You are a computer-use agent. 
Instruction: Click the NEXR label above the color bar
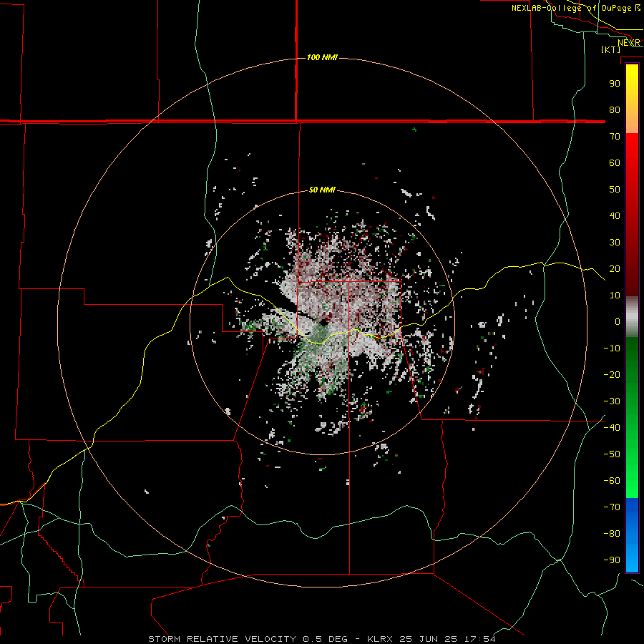629,43
